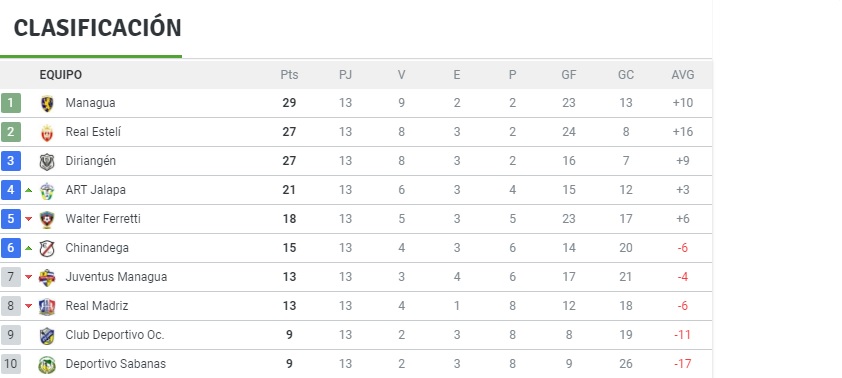The width and height of the screenshot is (842, 378).
Task: Select the CLASIFICACIÓN heading tab
Action: [97, 28]
